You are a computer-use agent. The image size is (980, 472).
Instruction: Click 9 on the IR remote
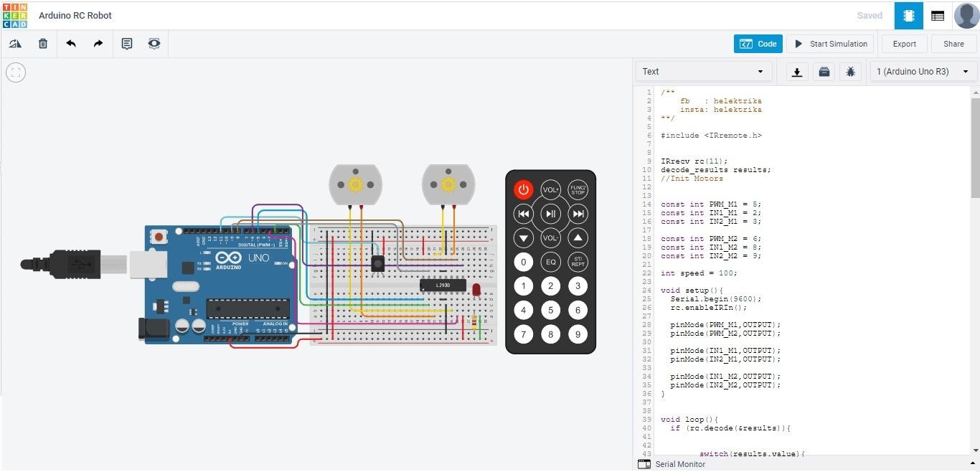[578, 334]
